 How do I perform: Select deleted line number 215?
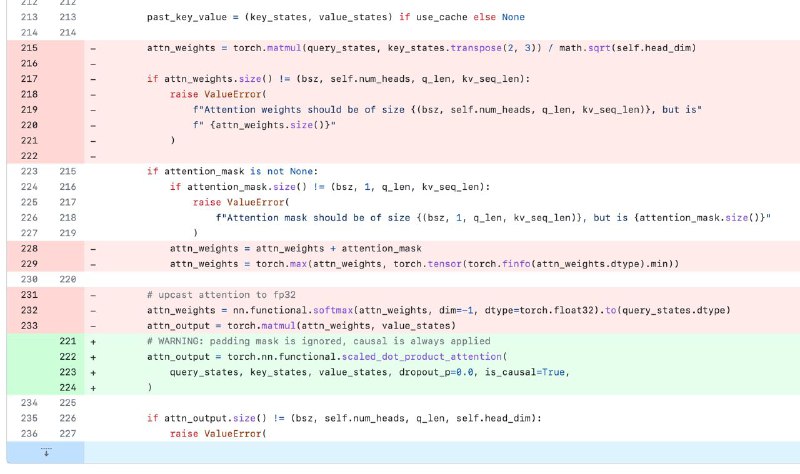(29, 48)
